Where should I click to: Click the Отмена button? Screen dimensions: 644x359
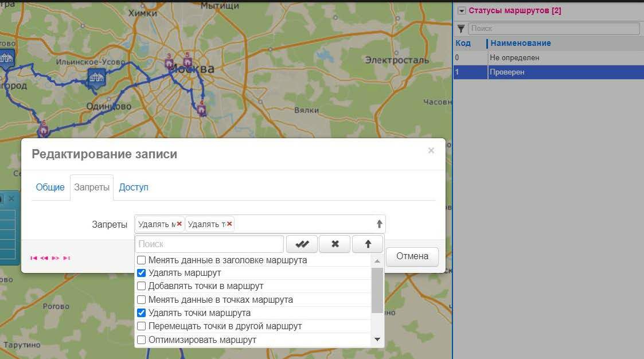click(x=412, y=256)
